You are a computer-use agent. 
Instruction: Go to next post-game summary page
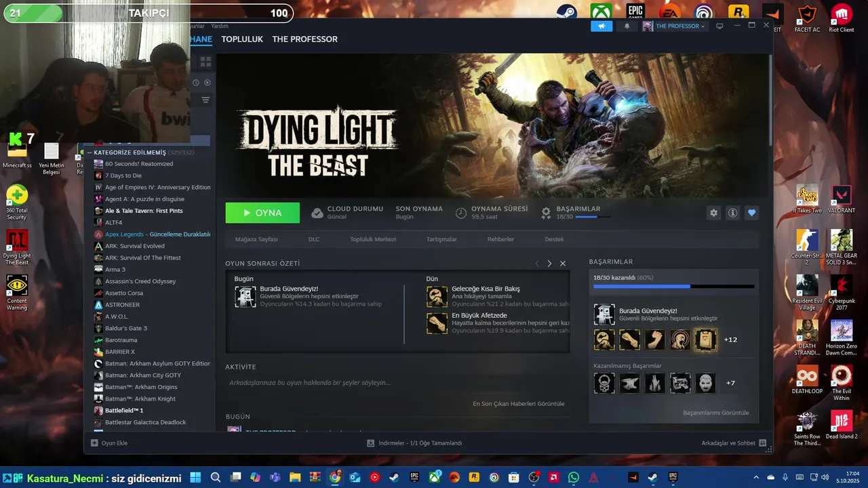pyautogui.click(x=549, y=264)
